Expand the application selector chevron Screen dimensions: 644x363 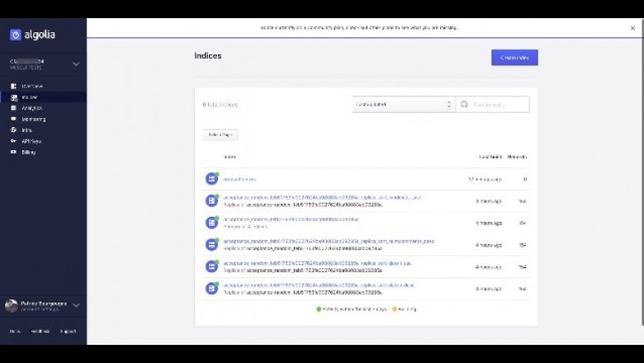click(x=76, y=64)
